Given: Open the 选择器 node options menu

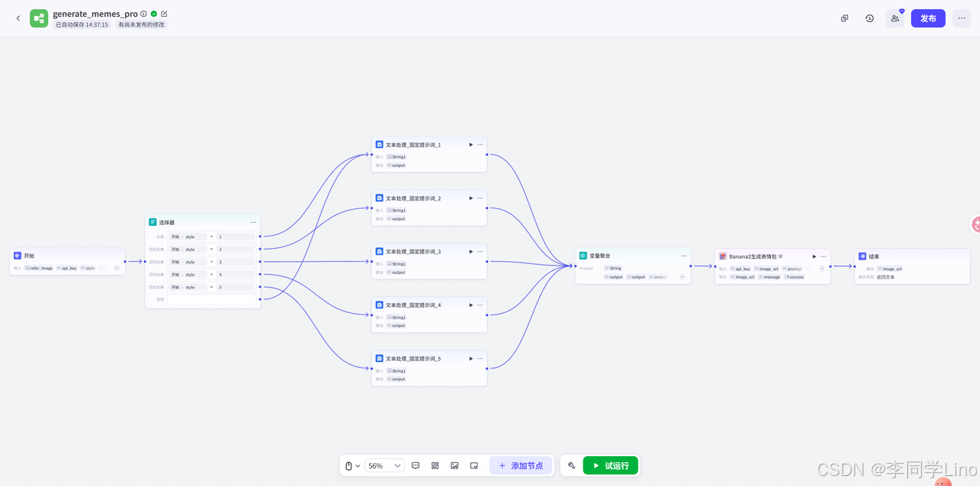Looking at the screenshot, I should (253, 222).
